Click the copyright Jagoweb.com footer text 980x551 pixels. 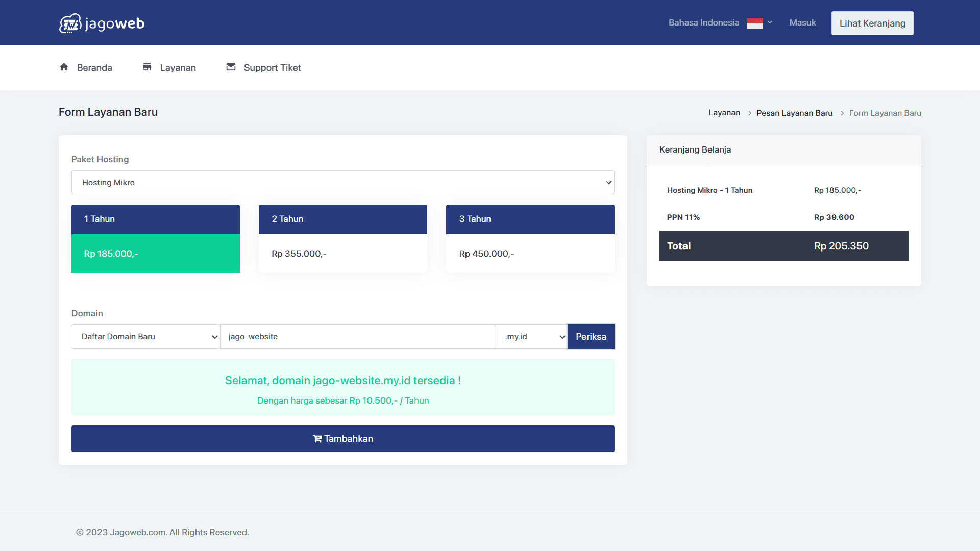(x=162, y=532)
